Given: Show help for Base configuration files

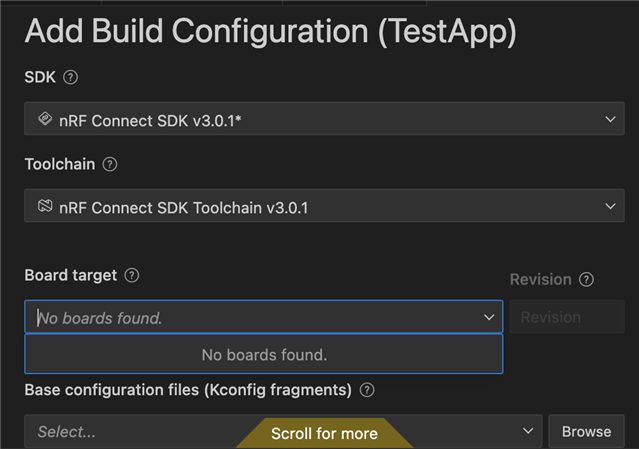Looking at the screenshot, I should pyautogui.click(x=367, y=390).
